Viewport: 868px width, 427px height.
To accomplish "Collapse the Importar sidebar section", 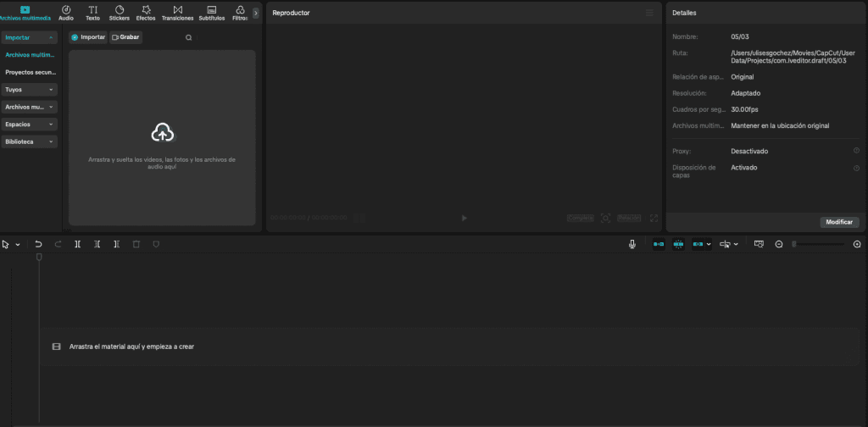I will click(x=29, y=37).
